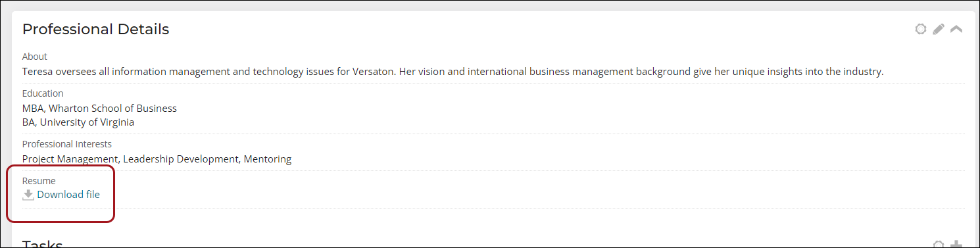Click the Professional Interests value text

pyautogui.click(x=157, y=159)
